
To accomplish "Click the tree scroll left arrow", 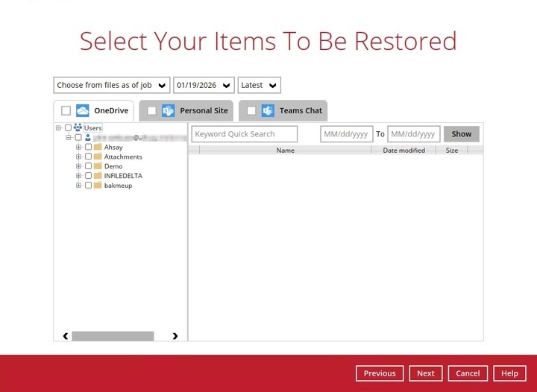I will [x=66, y=336].
